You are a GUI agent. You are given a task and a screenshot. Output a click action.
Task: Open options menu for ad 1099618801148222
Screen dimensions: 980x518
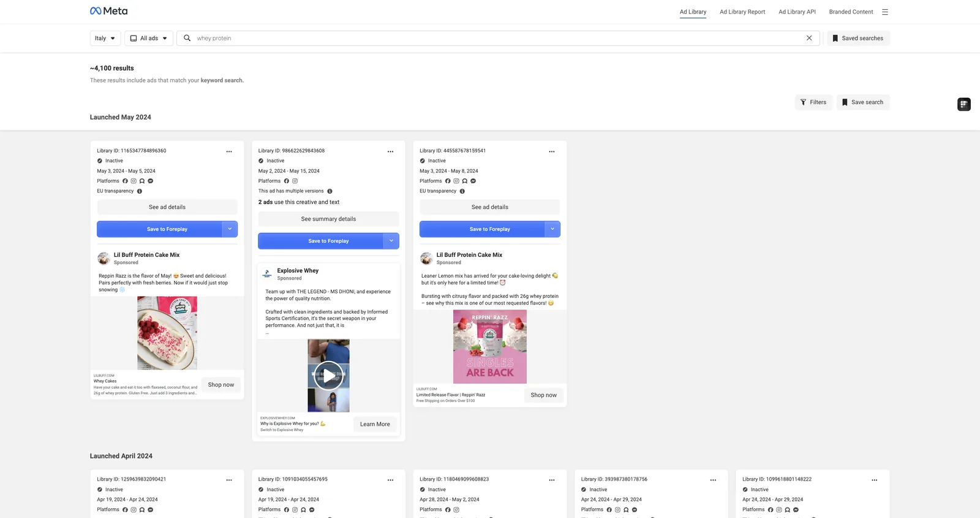coord(875,480)
